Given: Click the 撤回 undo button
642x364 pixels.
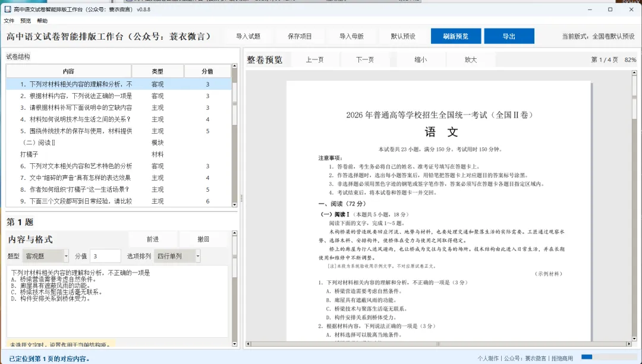Looking at the screenshot, I should click(203, 239).
